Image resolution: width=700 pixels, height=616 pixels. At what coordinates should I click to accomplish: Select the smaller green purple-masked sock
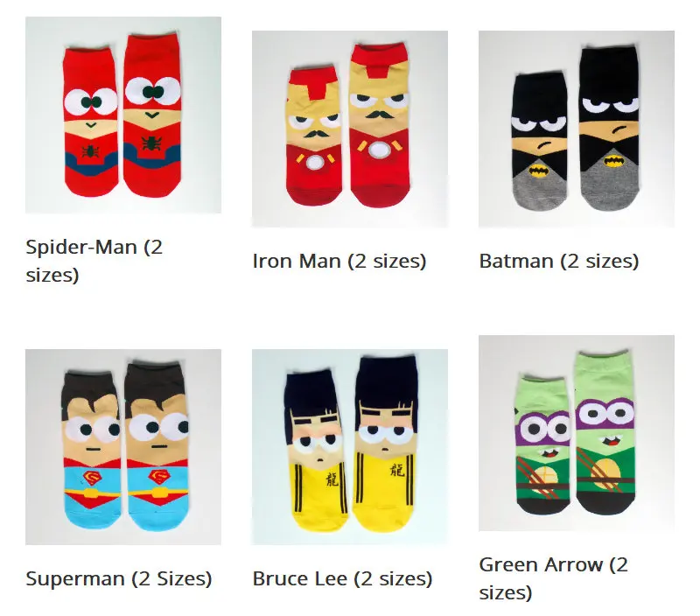pyautogui.click(x=543, y=444)
